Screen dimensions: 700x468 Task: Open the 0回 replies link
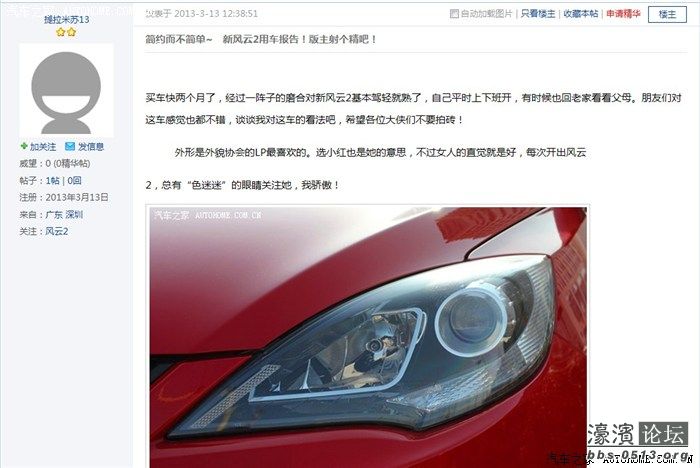74,180
